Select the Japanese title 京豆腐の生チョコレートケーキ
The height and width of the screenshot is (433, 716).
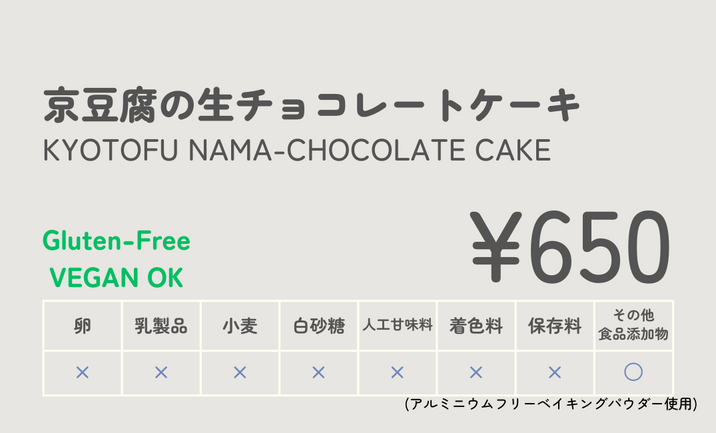click(311, 106)
